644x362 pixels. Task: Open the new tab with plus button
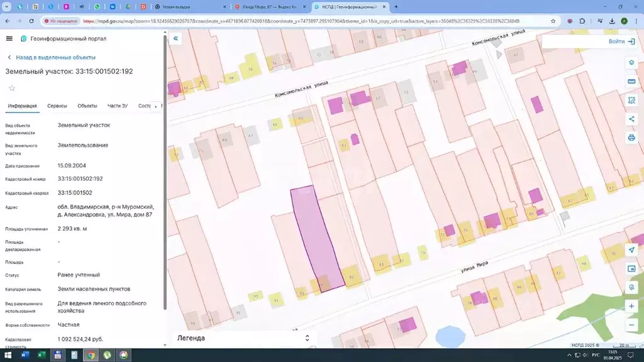coord(396,6)
